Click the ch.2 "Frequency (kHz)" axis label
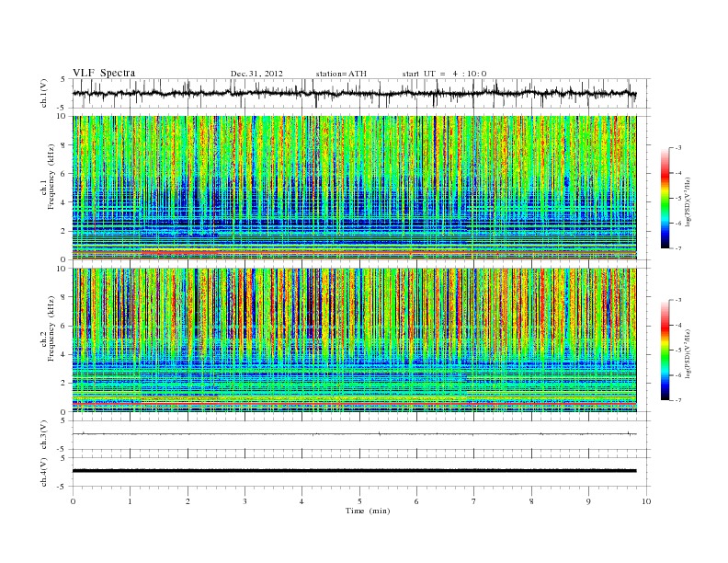 pos(51,327)
